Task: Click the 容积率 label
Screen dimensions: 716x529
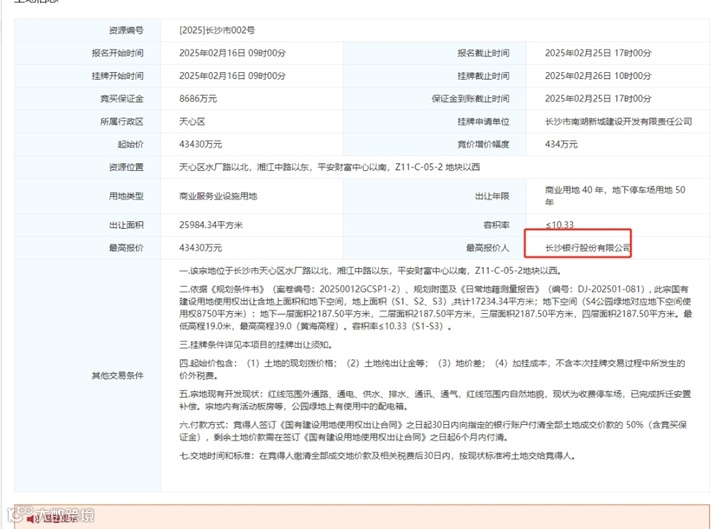Action: [496, 225]
